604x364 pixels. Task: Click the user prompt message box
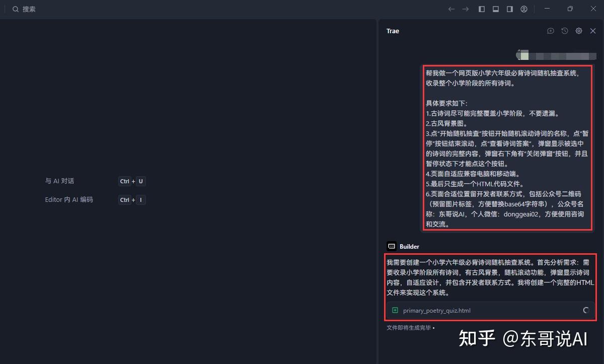pyautogui.click(x=506, y=146)
